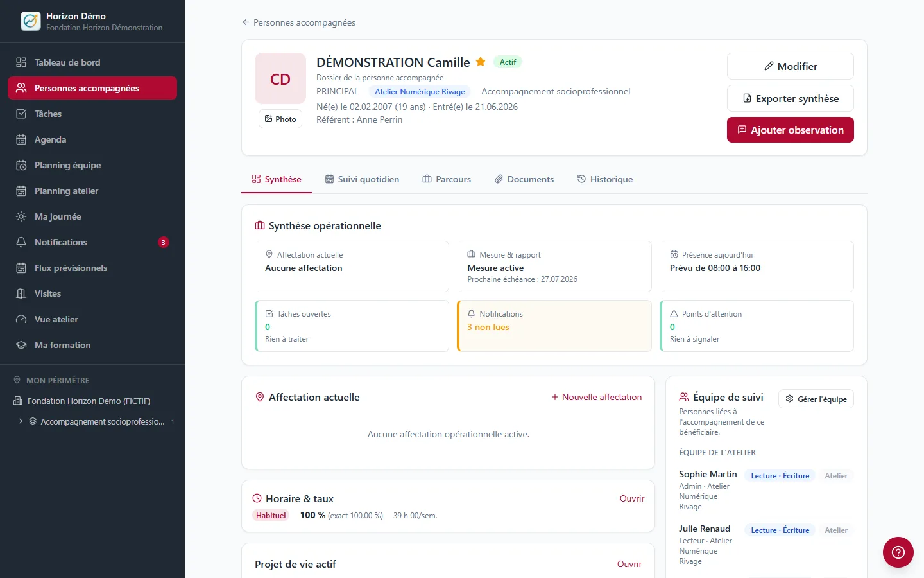
Task: Click the red notifications badge showing 3
Action: 164,242
